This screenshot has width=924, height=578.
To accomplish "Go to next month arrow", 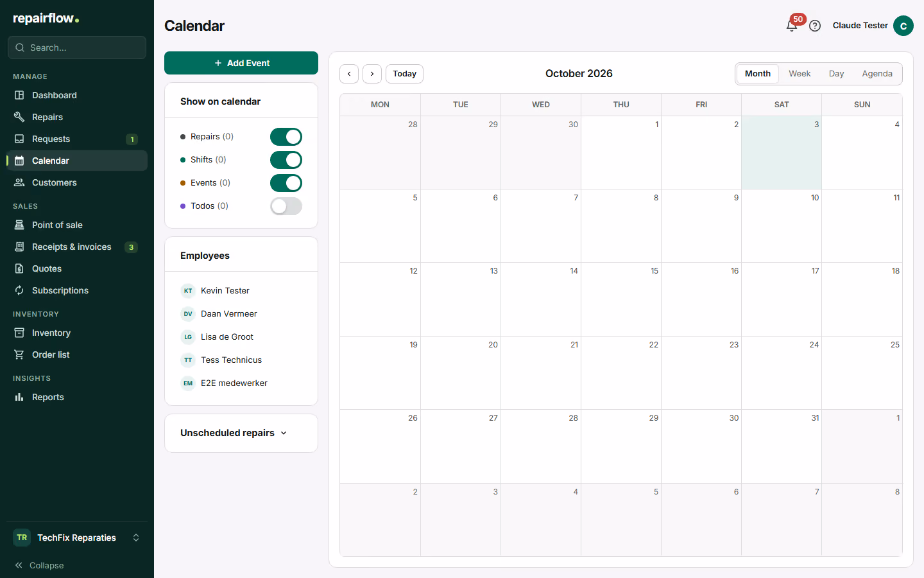I will coord(372,74).
